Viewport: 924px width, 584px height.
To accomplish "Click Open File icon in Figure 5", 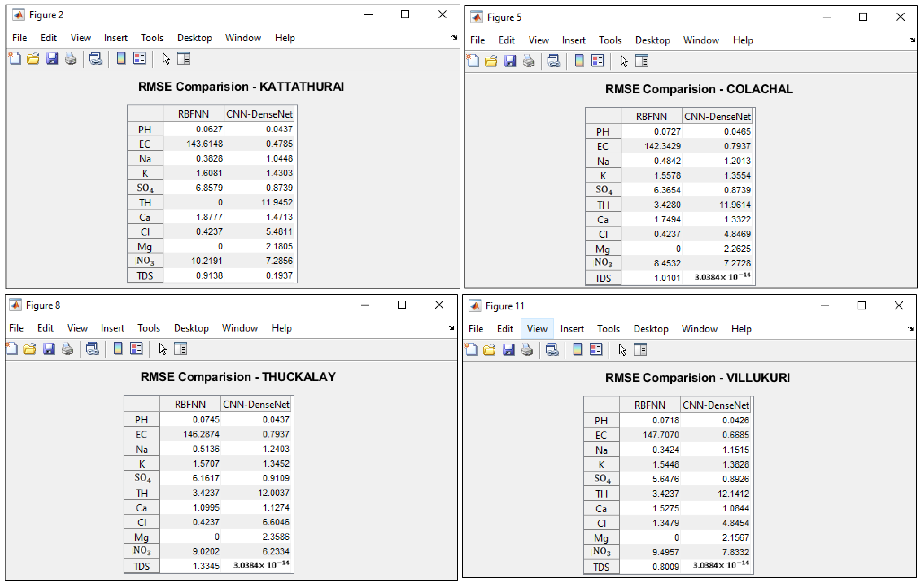I will (x=491, y=61).
